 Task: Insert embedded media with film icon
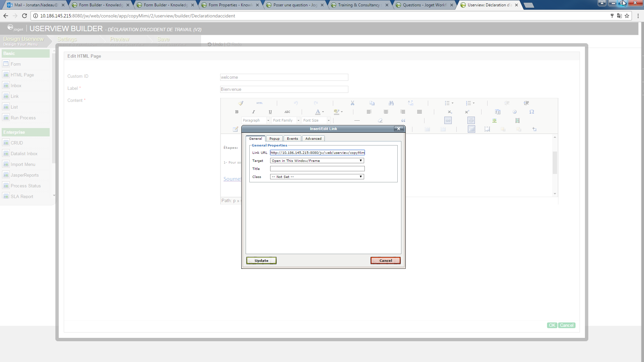tap(517, 120)
